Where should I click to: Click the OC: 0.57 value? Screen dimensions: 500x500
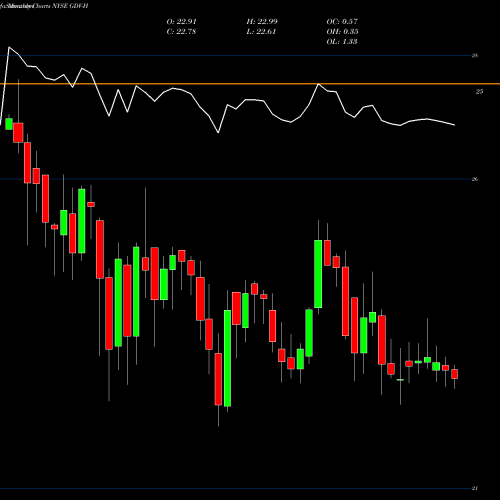[x=342, y=22]
